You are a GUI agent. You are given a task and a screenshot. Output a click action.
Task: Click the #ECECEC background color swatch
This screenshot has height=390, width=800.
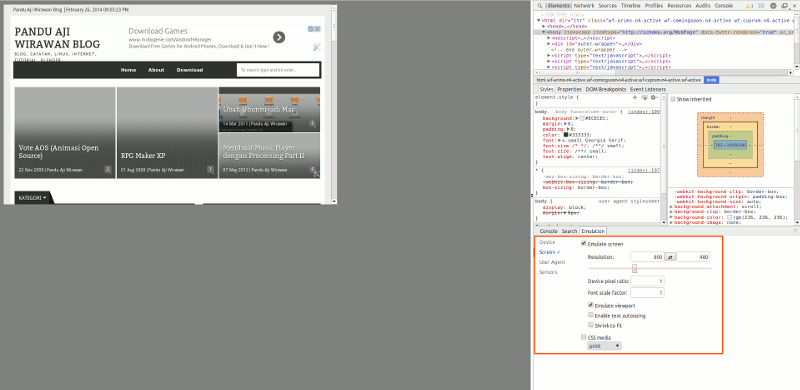[x=582, y=118]
